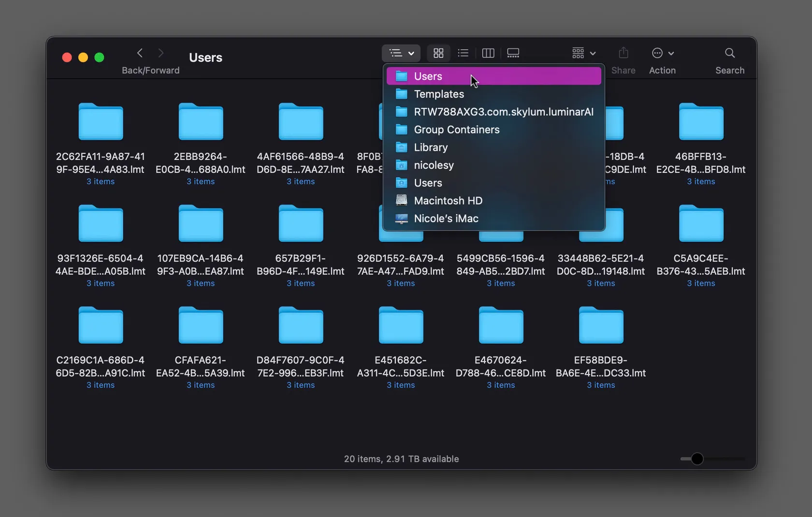
Task: Switch to gallery view
Action: pos(513,53)
